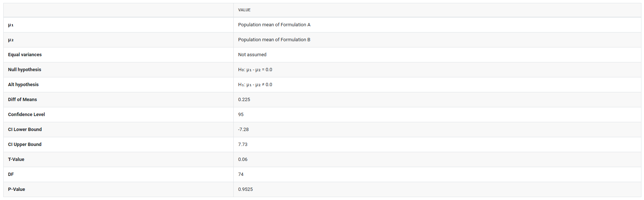Click the H₁ hypothesis formula cell
Image resolution: width=644 pixels, height=200 pixels.
[x=255, y=85]
